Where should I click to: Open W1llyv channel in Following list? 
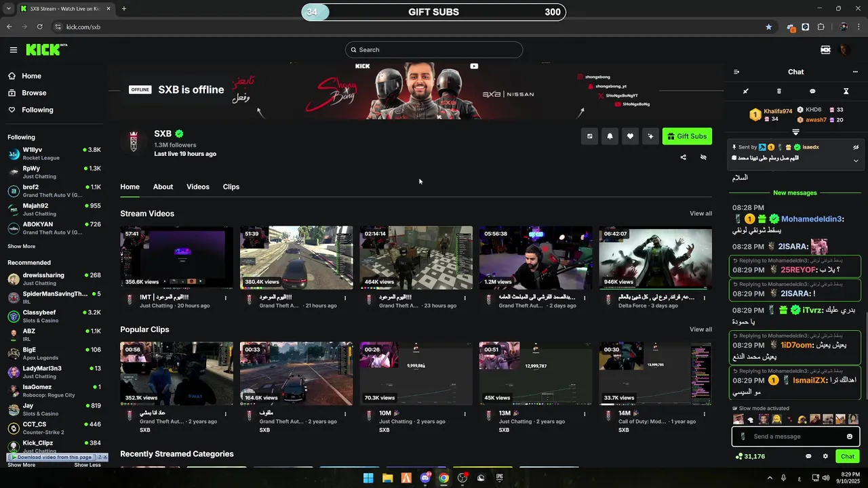click(x=54, y=154)
